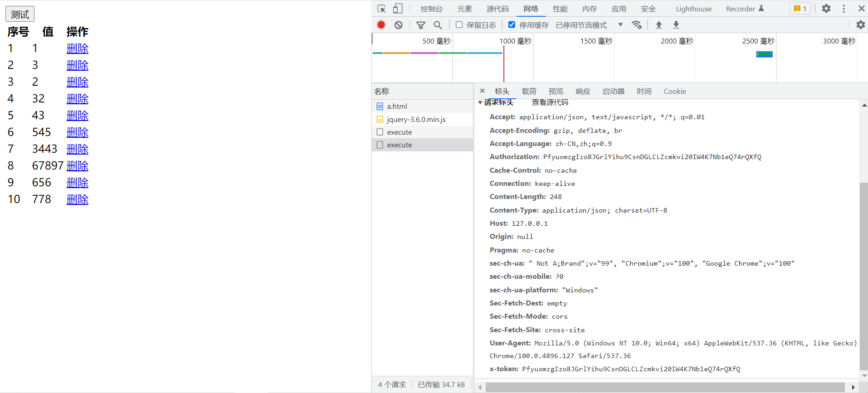Screen dimensions: 868x393
Task: Delete row 3 with value 2
Action: (78, 82)
